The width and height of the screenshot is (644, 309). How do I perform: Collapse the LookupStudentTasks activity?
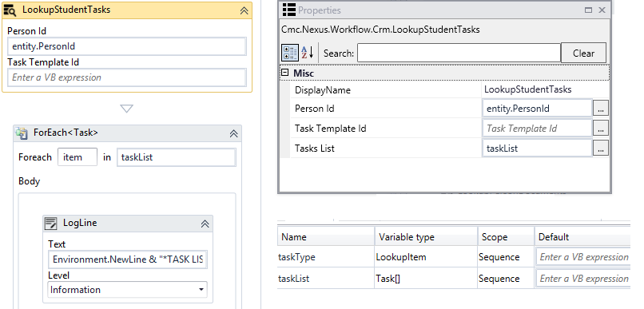pos(244,11)
